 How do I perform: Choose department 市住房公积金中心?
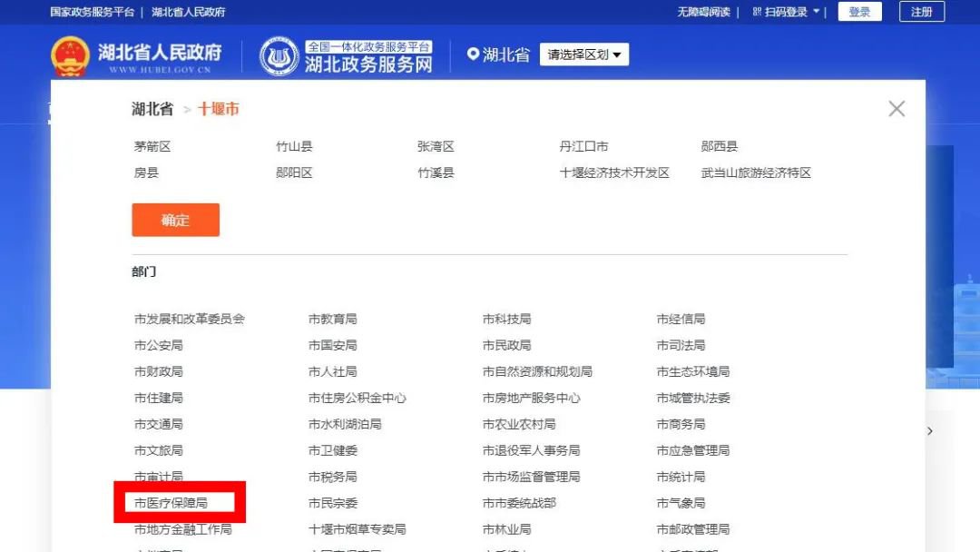tap(357, 398)
